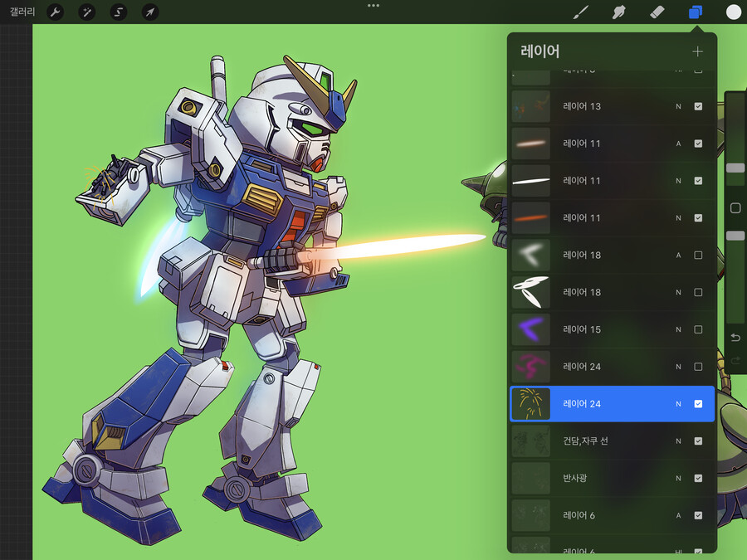Open the Adjustments magic wand menu
747x560 pixels.
tap(86, 12)
